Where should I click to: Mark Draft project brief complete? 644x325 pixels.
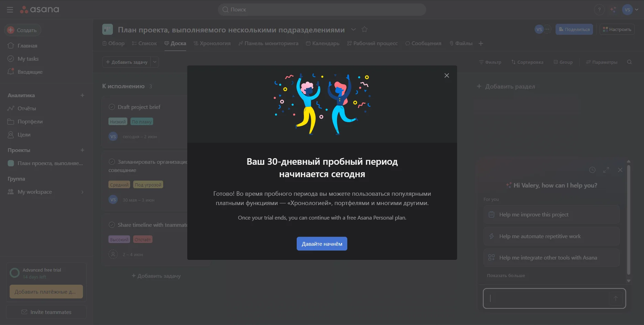(112, 107)
